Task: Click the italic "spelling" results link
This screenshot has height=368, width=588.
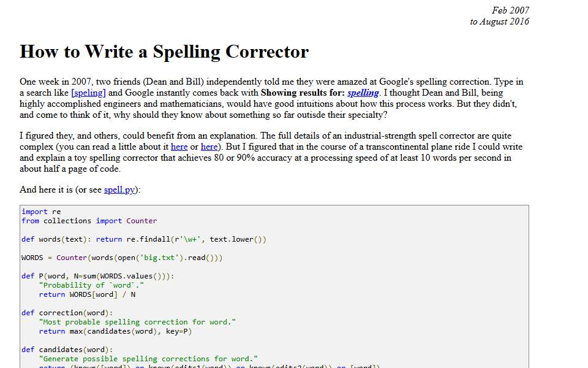Action: (363, 93)
